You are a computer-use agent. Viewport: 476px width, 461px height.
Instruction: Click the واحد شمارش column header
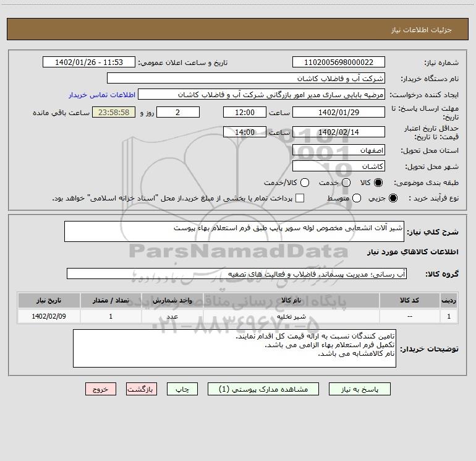pos(172,301)
